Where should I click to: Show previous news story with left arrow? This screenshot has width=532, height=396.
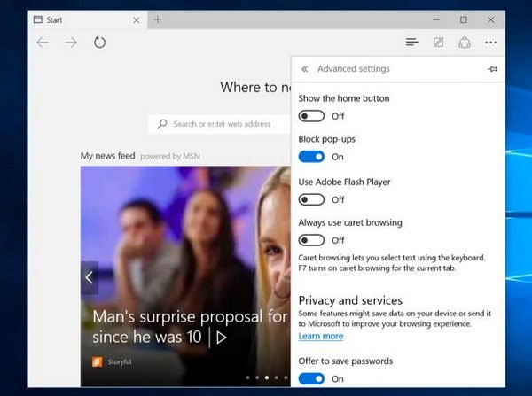pos(89,277)
